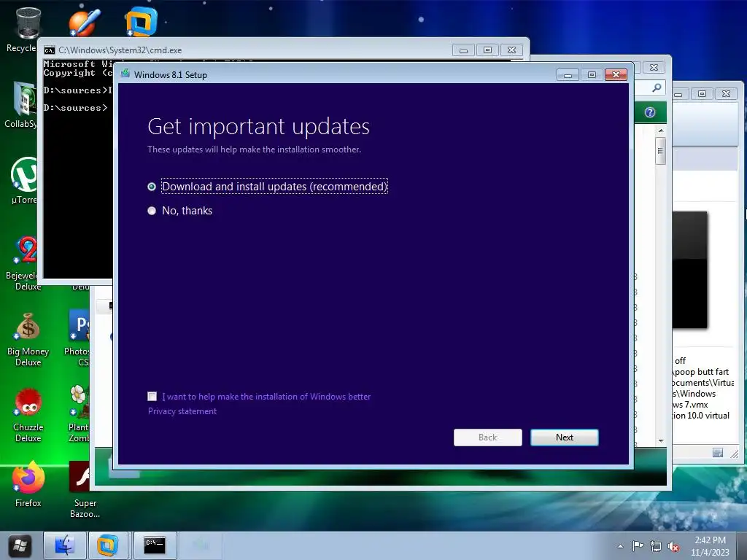Click the Windows 8.1 Setup title icon

(x=125, y=74)
